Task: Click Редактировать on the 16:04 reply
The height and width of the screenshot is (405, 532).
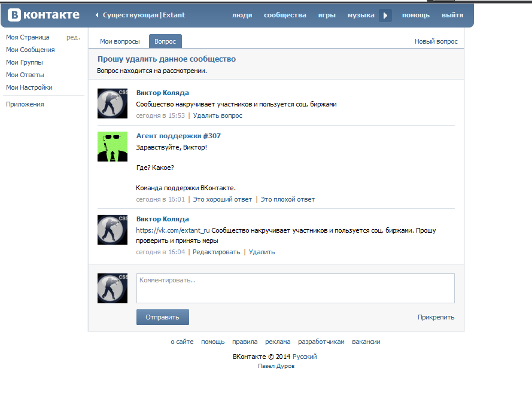Action: click(x=216, y=252)
